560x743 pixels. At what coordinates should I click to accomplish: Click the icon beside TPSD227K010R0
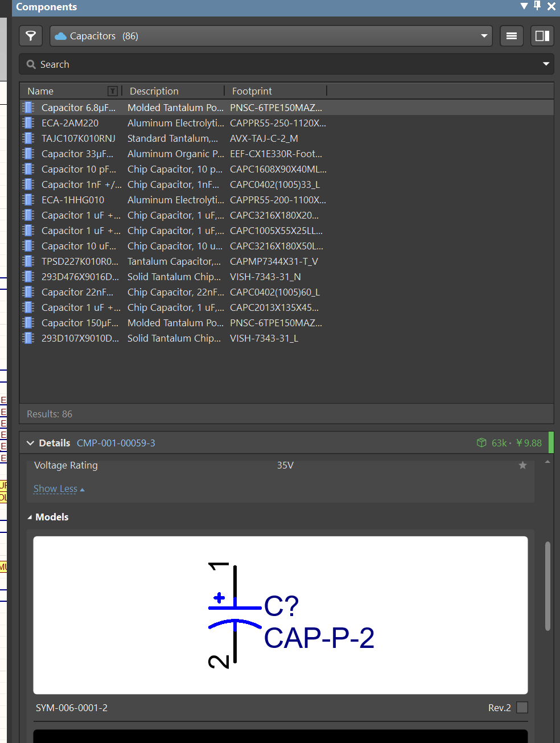click(x=28, y=261)
